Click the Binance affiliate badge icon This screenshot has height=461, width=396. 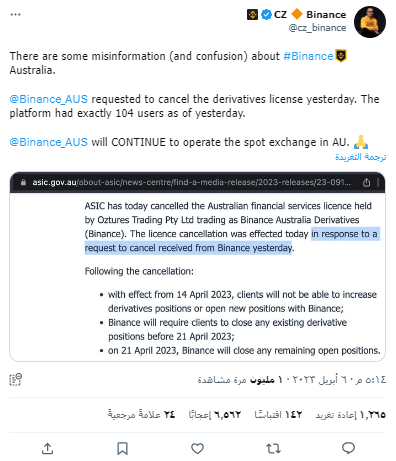[x=252, y=15]
